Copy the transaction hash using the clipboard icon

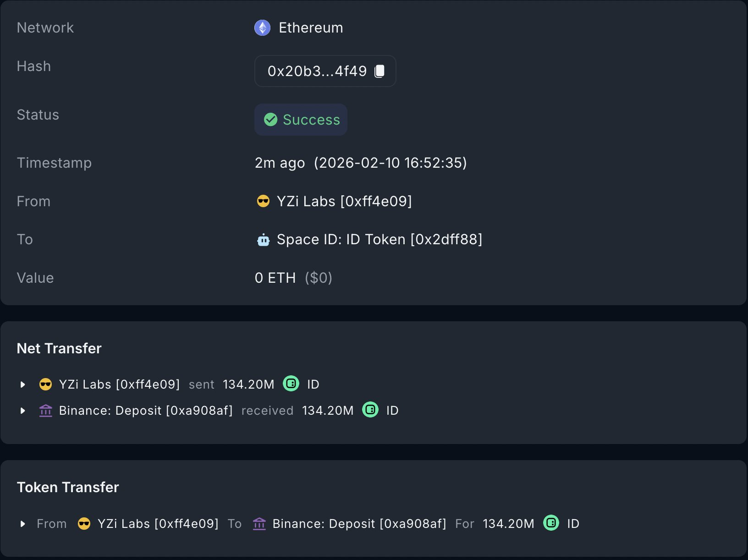pos(379,71)
